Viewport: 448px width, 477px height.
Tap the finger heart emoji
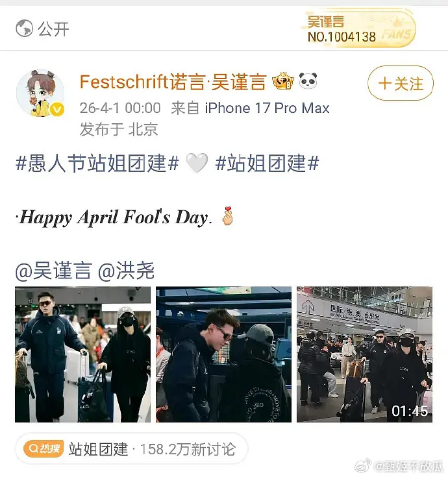click(228, 215)
